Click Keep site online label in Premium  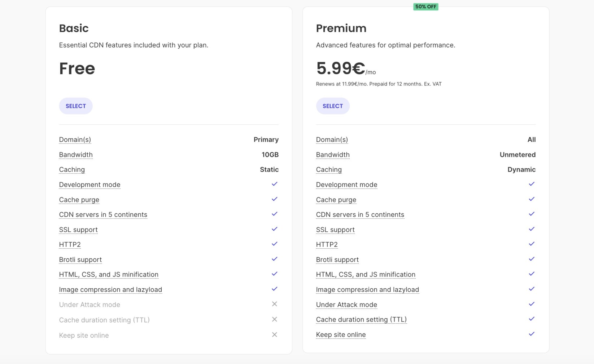341,334
